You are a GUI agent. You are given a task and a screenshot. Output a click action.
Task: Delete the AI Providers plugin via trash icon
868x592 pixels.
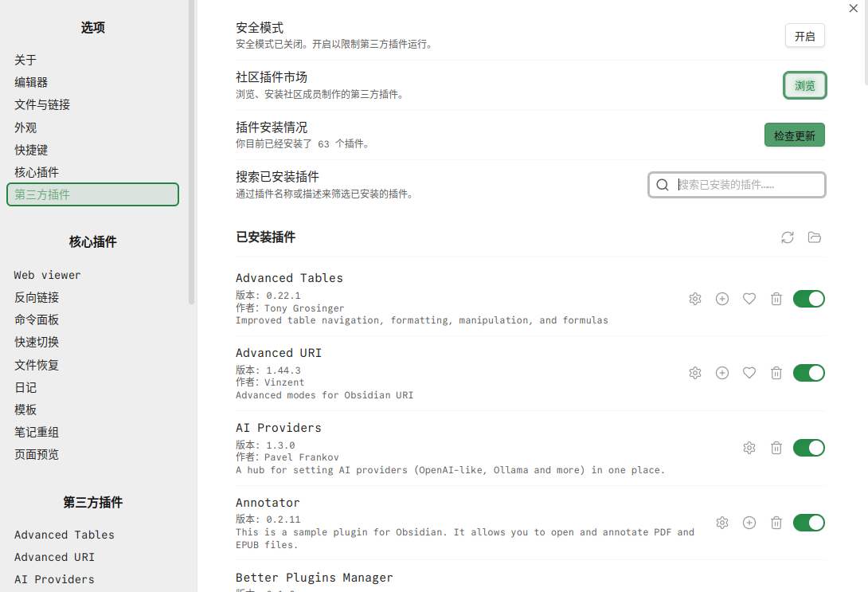click(x=776, y=448)
